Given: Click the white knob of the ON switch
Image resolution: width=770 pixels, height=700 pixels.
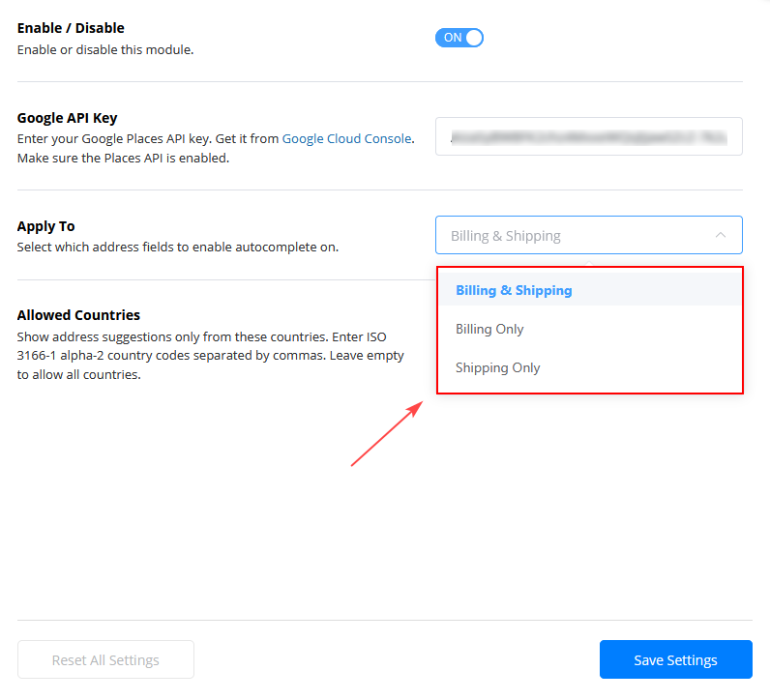Looking at the screenshot, I should click(474, 38).
